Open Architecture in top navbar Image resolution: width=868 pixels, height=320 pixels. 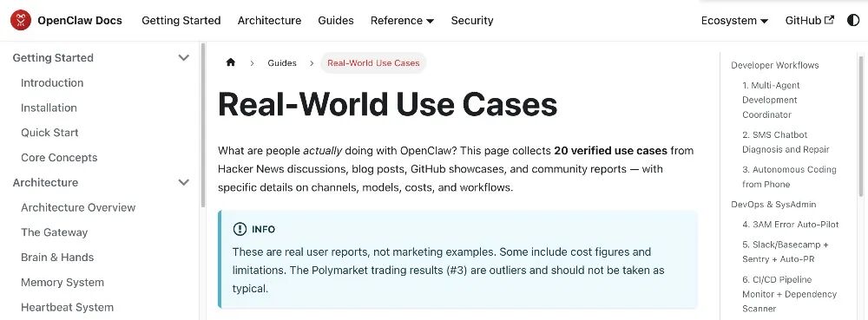coord(269,21)
